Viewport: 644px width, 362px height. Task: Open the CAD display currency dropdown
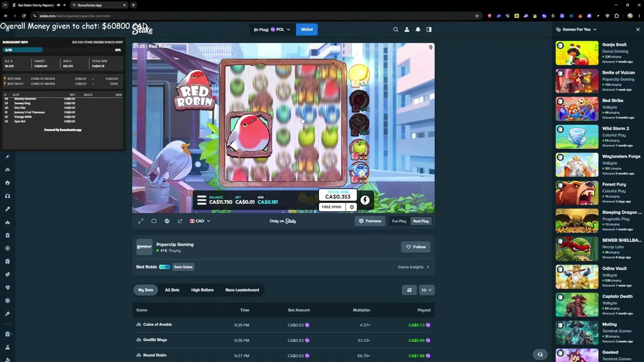pos(200,221)
